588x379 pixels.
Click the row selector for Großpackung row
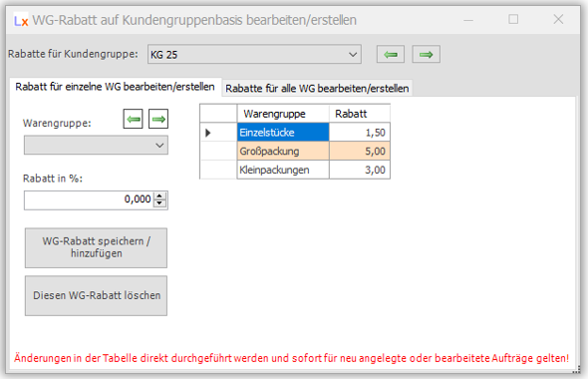[218, 152]
